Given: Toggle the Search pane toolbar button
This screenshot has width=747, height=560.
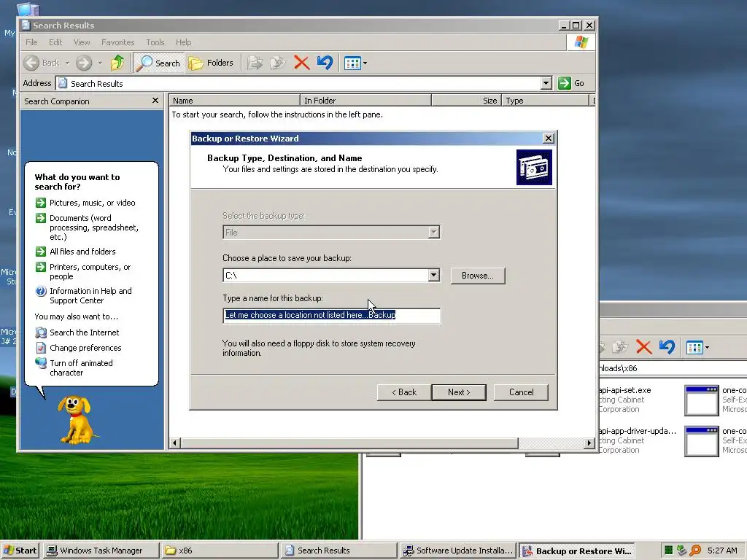Looking at the screenshot, I should pos(158,63).
